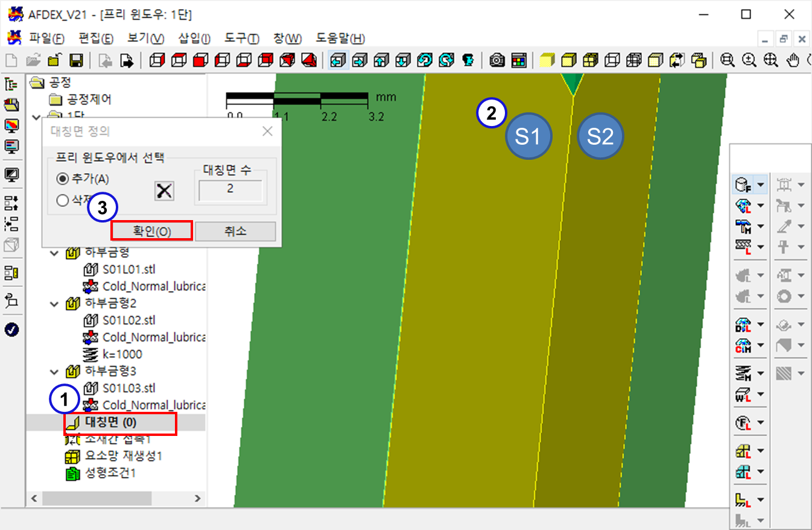Select 대칭면 (0) in the tree
Viewport: 812px width, 530px height.
pyautogui.click(x=110, y=423)
